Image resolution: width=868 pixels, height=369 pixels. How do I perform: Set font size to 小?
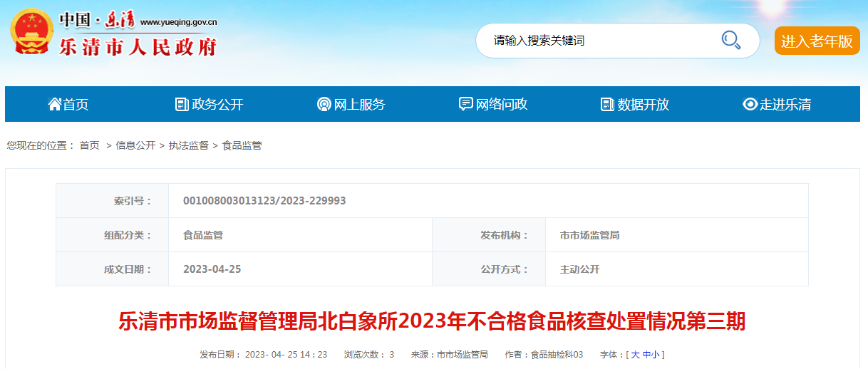(655, 354)
